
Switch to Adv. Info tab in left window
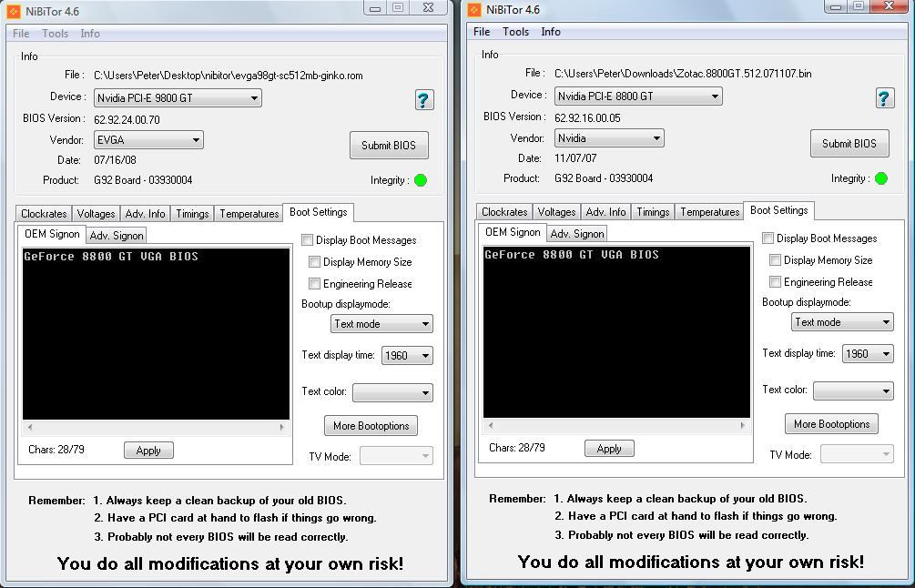tap(146, 214)
